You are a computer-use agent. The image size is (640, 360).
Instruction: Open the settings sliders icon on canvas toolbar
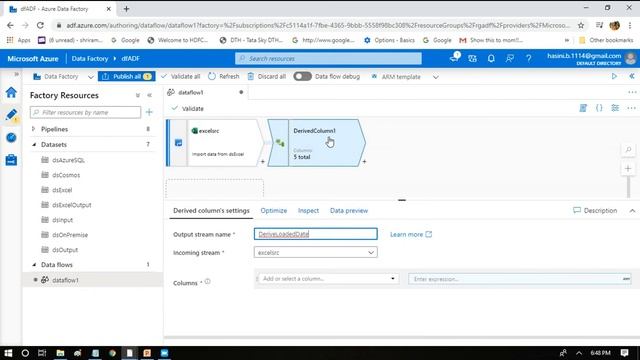click(x=615, y=108)
